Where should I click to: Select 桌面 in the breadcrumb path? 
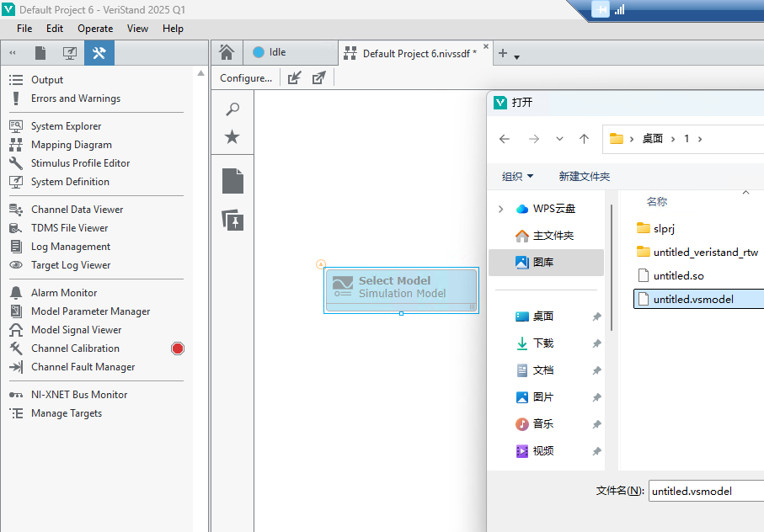tap(653, 139)
